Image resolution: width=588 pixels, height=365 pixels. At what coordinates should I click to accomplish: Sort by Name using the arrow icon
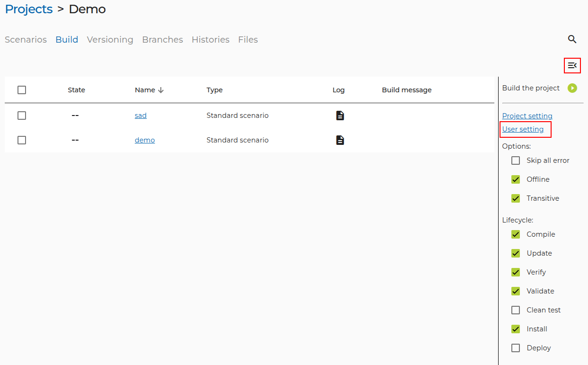pos(161,90)
